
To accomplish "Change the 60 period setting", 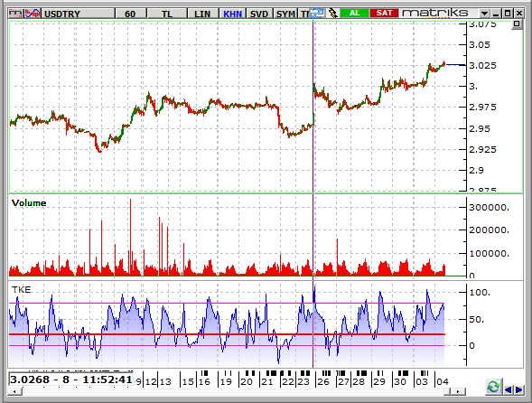I will click(130, 14).
